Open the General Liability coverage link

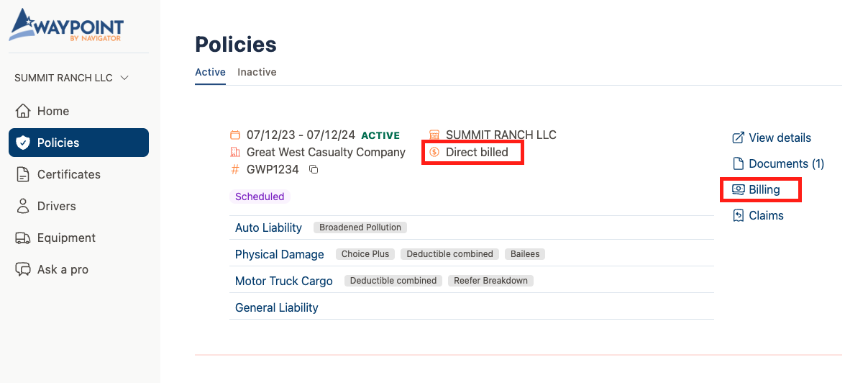pyautogui.click(x=276, y=307)
